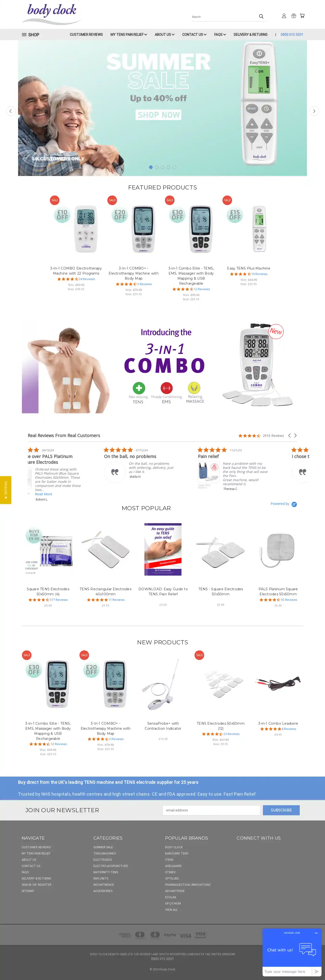Screen dimensions: 325x980
Task: Select the fifth carousel slide dot
Action: click(174, 167)
